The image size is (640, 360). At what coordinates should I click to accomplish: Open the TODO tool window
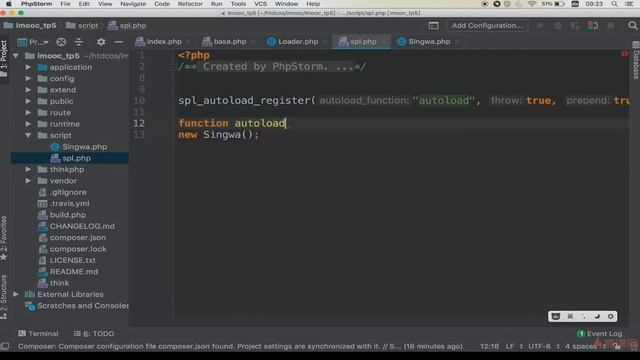tap(94, 333)
